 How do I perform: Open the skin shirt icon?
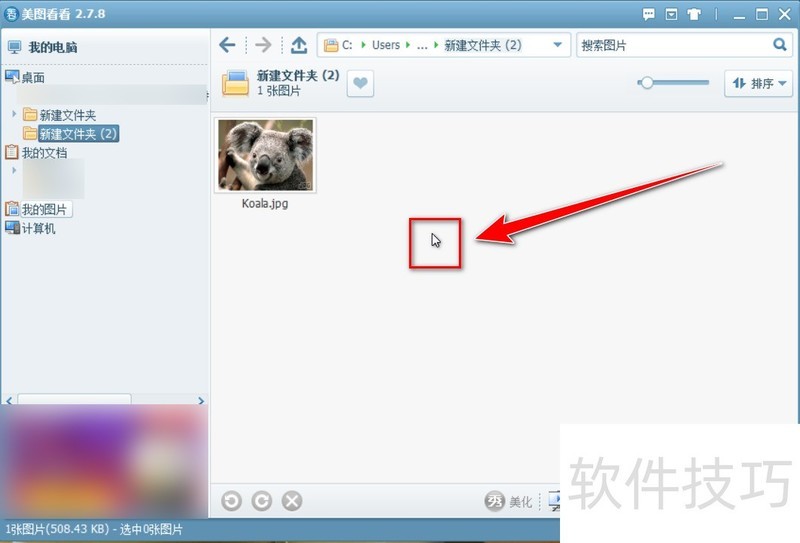(694, 14)
